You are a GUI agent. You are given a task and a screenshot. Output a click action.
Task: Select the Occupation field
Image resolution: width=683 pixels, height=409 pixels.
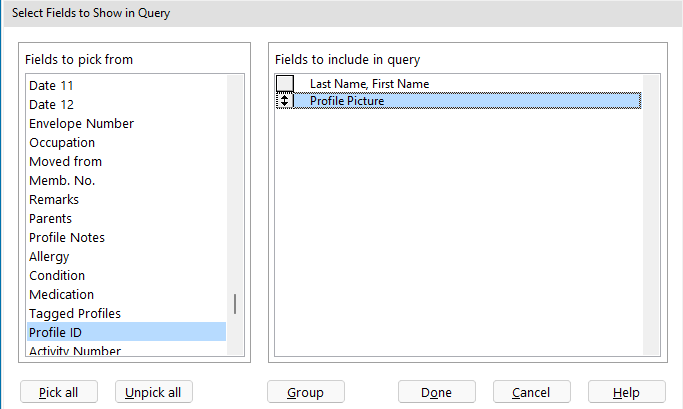point(62,142)
